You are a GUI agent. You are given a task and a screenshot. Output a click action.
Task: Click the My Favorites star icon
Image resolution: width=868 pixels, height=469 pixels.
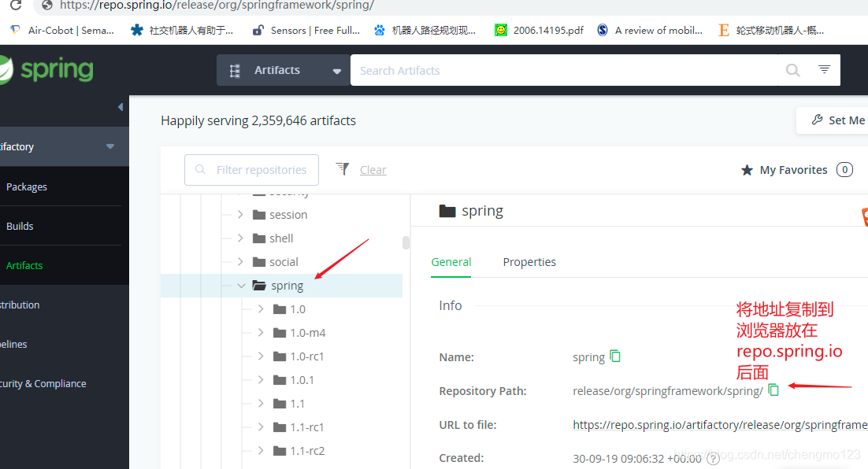pos(747,170)
